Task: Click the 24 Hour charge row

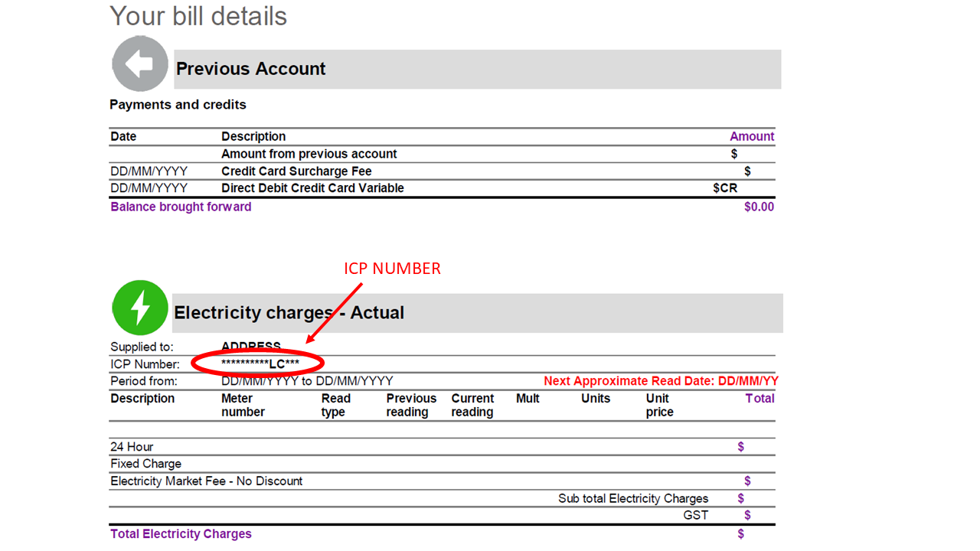Action: point(132,447)
